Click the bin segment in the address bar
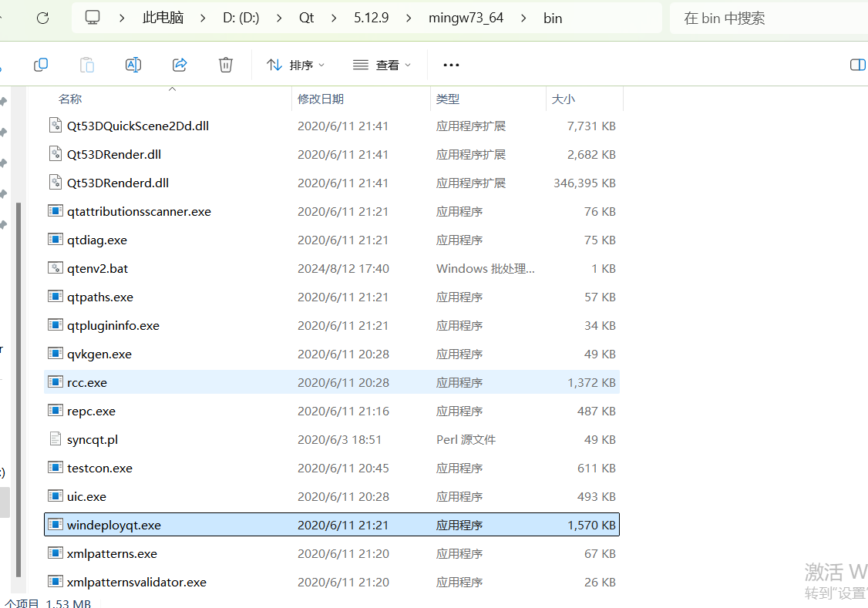868x608 pixels. point(553,18)
